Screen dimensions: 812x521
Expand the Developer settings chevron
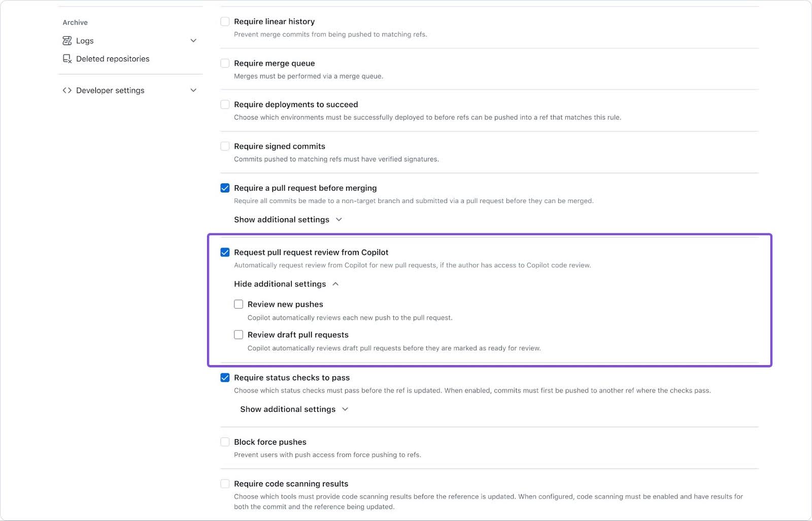tap(193, 90)
